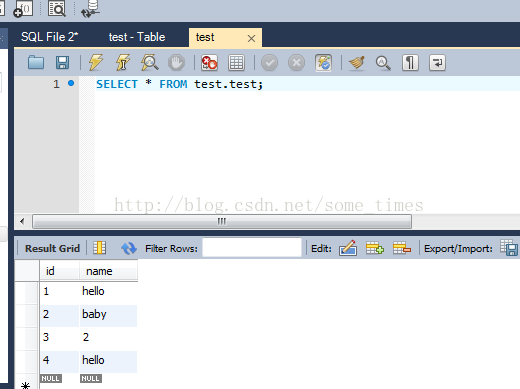Switch to test - Table tab
The width and height of the screenshot is (520, 389).
click(x=137, y=37)
